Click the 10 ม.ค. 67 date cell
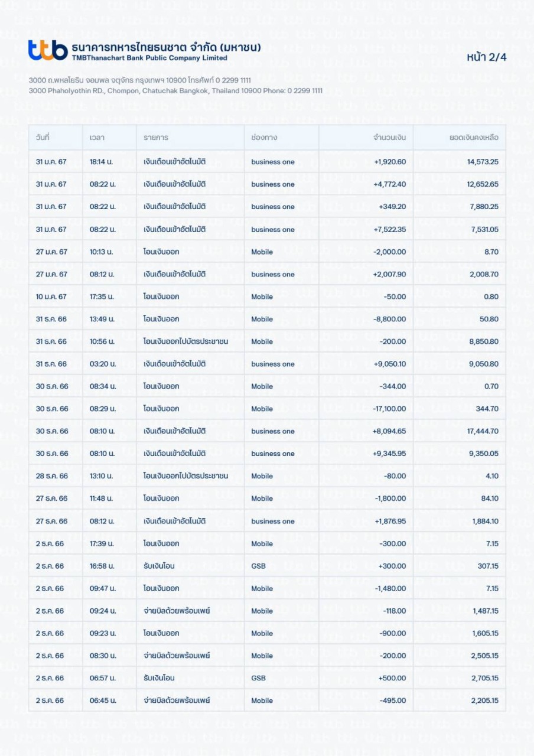 [51, 296]
